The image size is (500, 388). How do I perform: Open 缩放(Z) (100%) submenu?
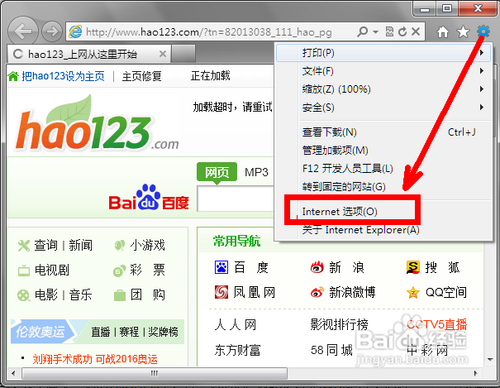click(383, 89)
